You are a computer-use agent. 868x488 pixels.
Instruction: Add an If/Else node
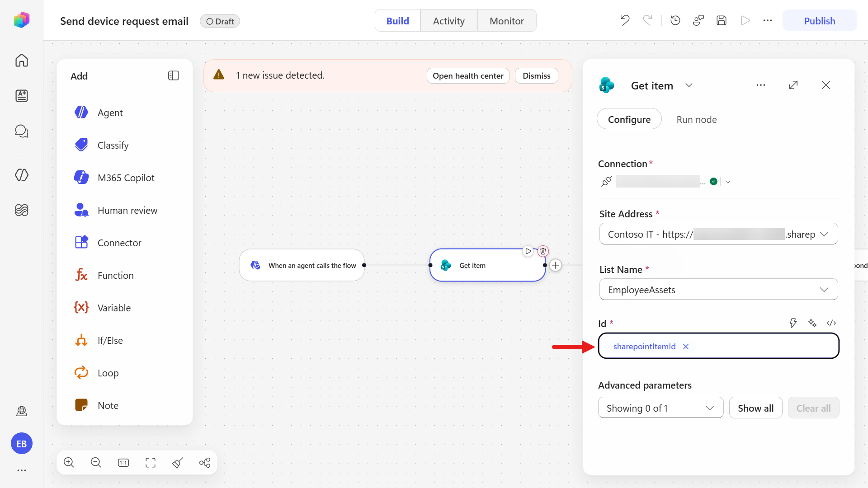124,340
